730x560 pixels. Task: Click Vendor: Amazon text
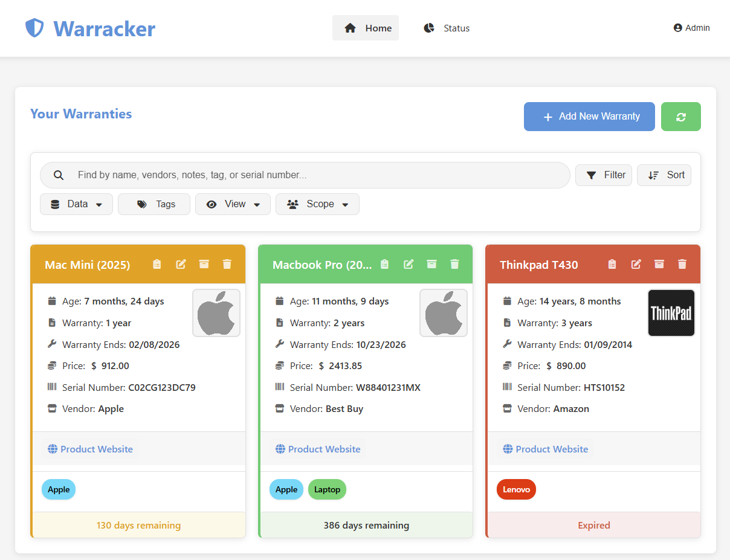tap(553, 409)
